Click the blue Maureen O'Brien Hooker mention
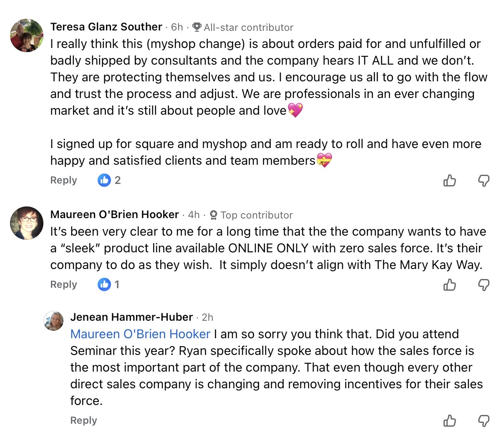 point(140,334)
